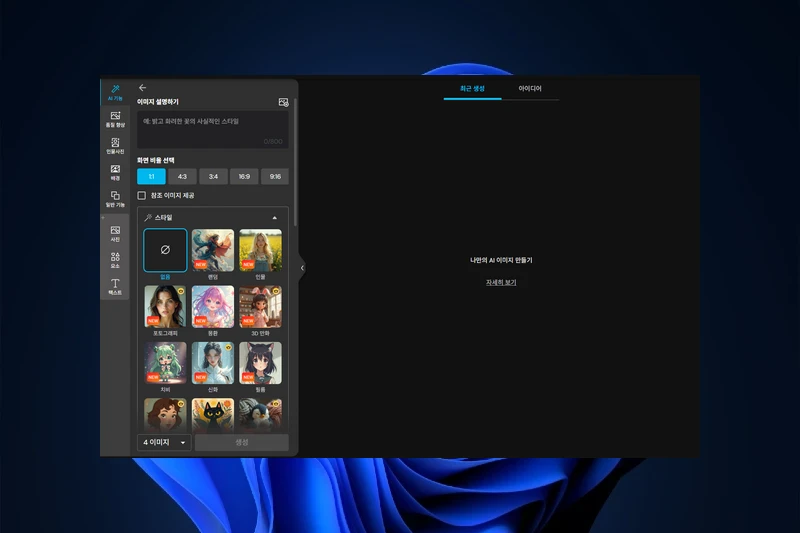Viewport: 800px width, 533px height.
Task: Click the prompt field with 0/800 counter
Action: click(x=213, y=130)
